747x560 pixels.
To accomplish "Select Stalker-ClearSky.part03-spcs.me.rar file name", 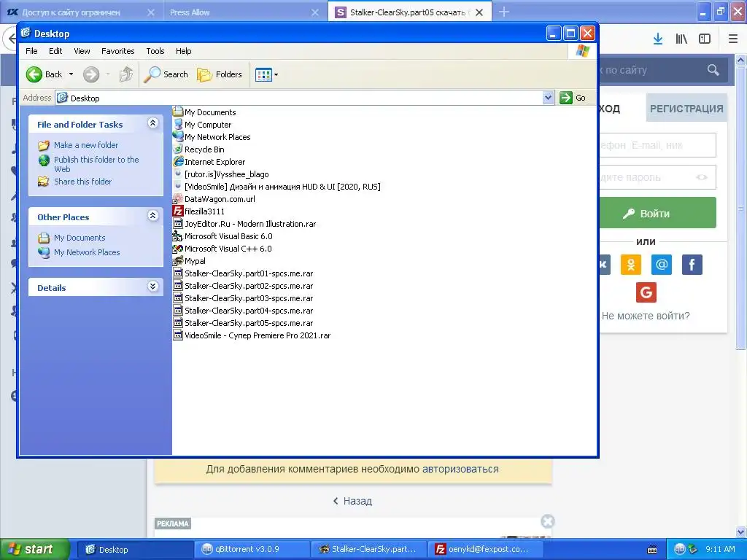I will coord(249,298).
